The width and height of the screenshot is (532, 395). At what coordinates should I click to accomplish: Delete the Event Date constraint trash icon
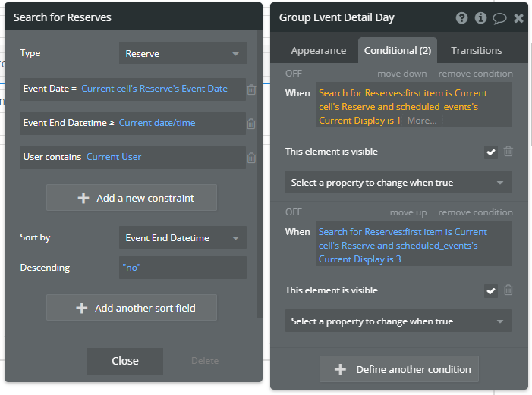[x=251, y=89]
